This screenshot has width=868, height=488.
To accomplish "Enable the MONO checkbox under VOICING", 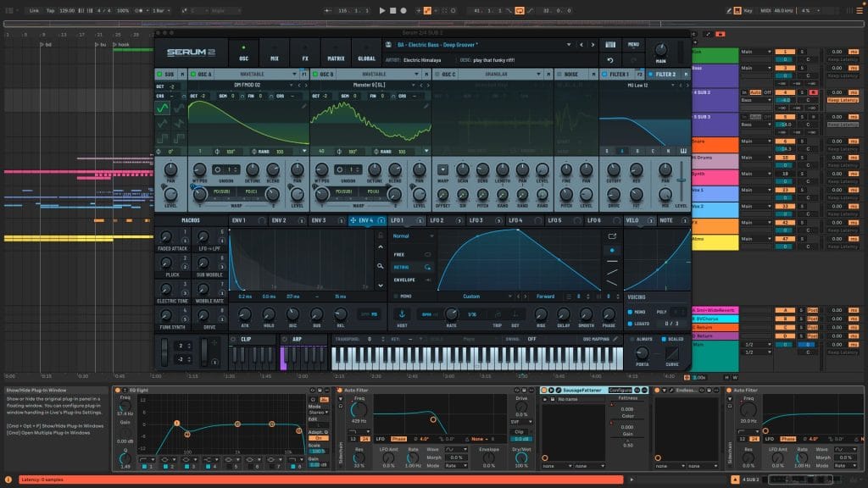I will (631, 312).
